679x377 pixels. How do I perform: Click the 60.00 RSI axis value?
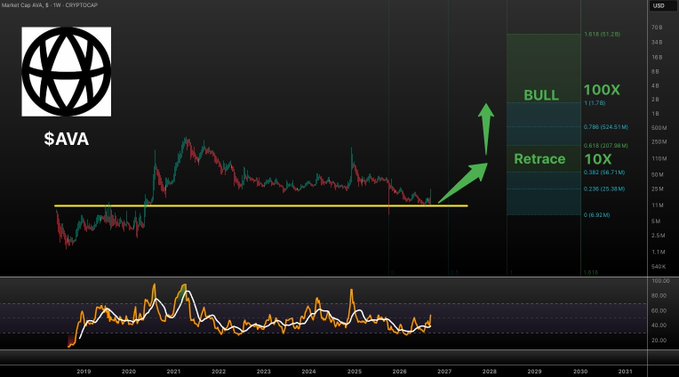(659, 311)
